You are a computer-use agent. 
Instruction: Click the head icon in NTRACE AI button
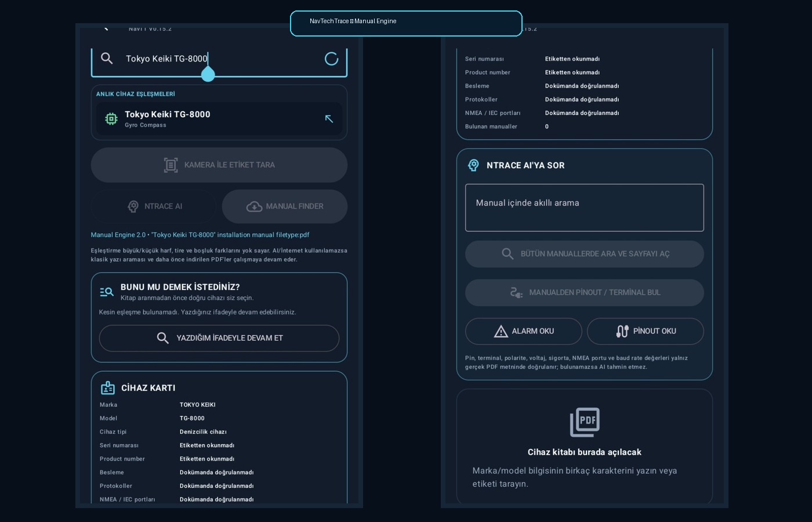(x=133, y=206)
